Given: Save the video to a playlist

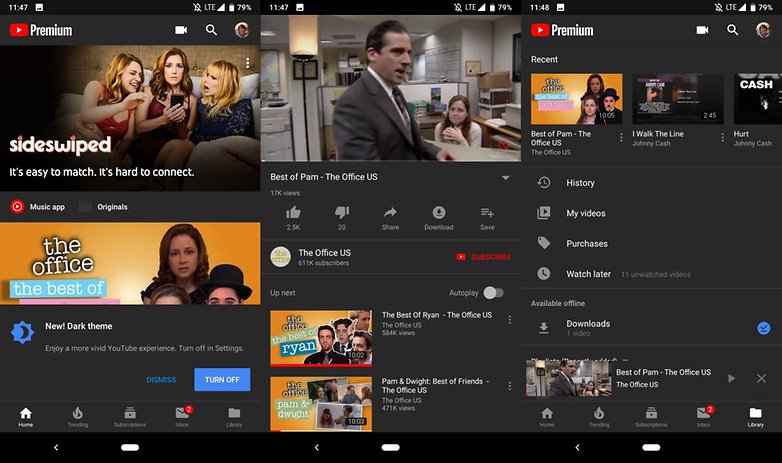Looking at the screenshot, I should pyautogui.click(x=487, y=218).
